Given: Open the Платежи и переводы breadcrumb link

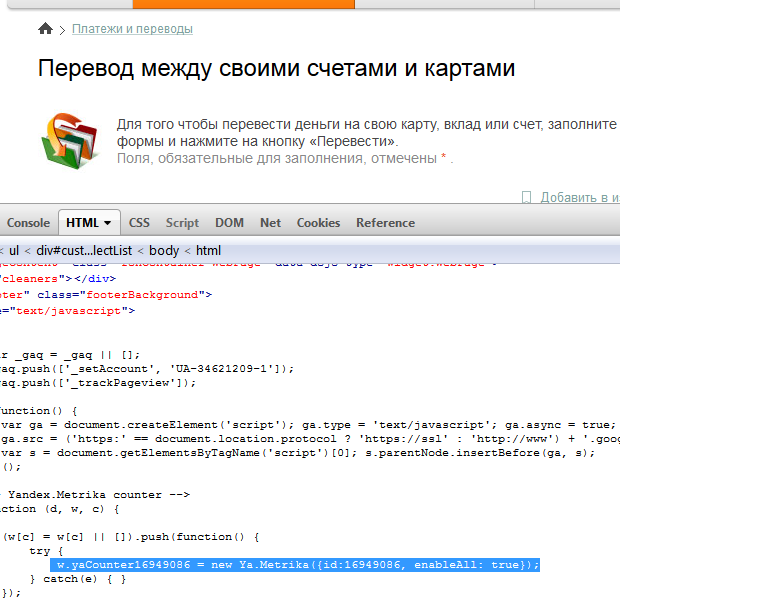Looking at the screenshot, I should [132, 29].
